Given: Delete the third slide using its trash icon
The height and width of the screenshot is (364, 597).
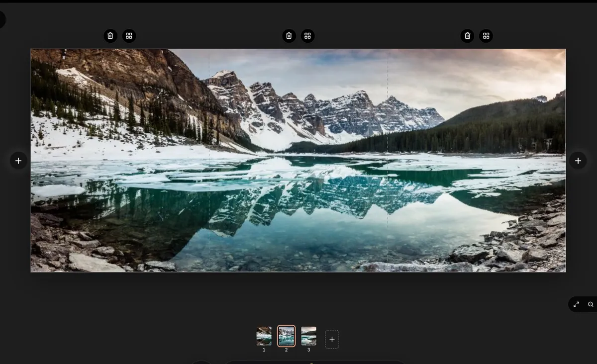Looking at the screenshot, I should [468, 36].
